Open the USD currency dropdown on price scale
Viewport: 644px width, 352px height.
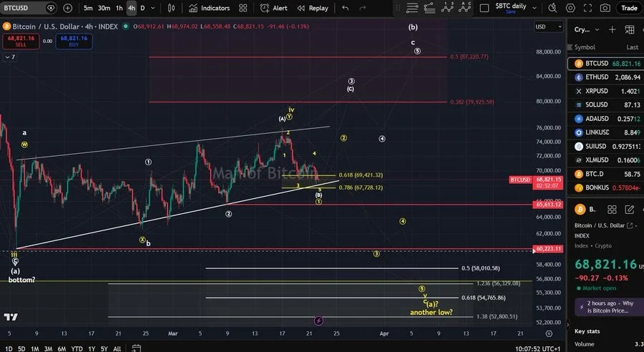click(548, 26)
